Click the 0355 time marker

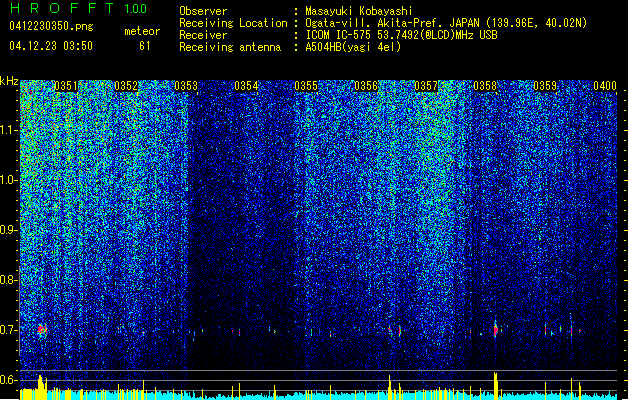pyautogui.click(x=306, y=86)
